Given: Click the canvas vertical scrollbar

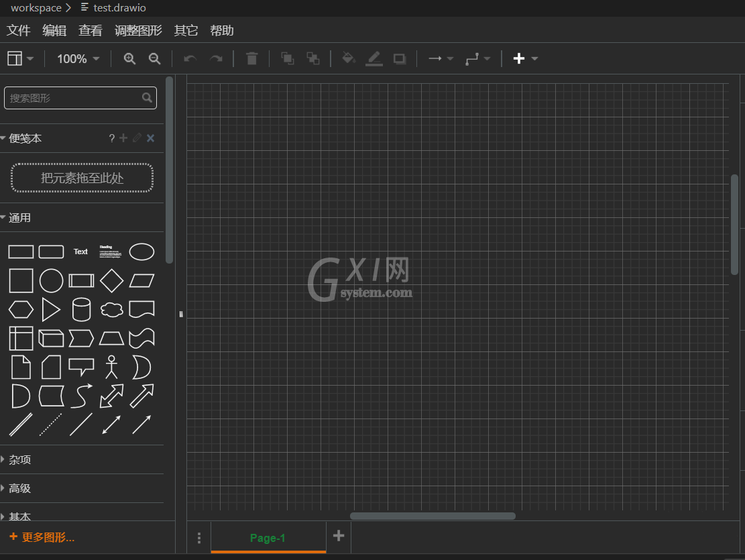Looking at the screenshot, I should [x=734, y=225].
